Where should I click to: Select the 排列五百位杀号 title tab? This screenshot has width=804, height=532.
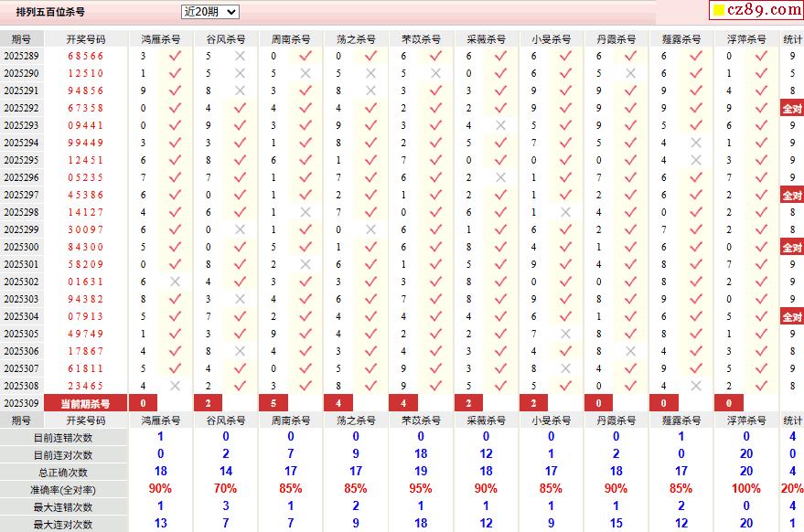click(x=50, y=11)
